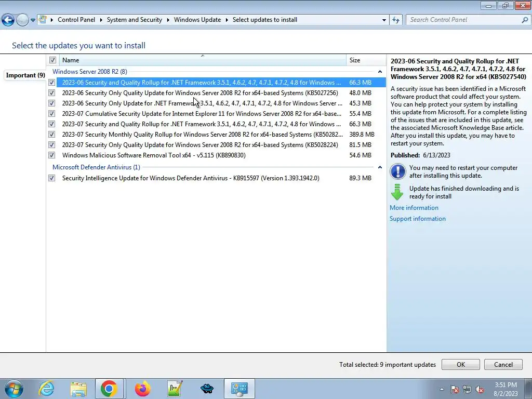Collapse the Microsoft Defender Antivirus group

point(380,167)
